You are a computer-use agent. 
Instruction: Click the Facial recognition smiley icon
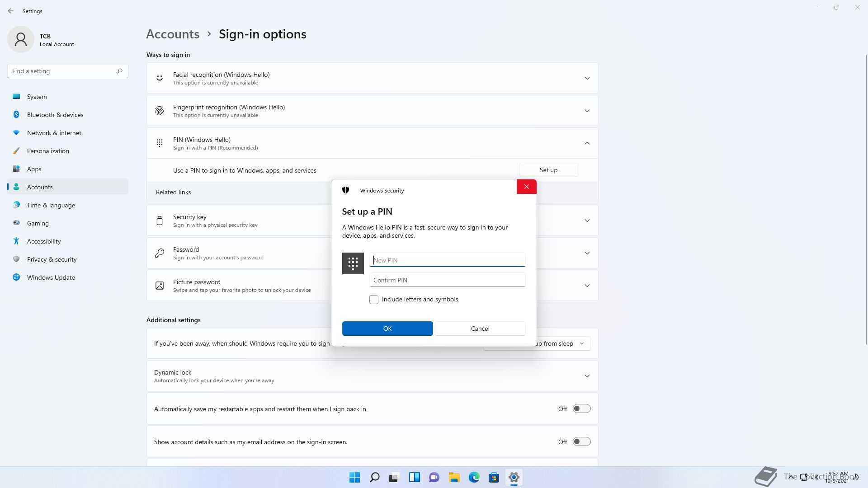tap(160, 78)
